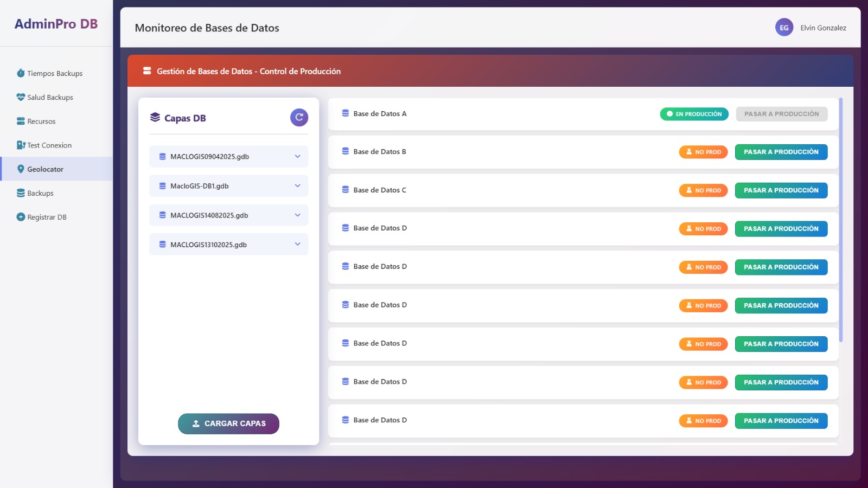
Task: Click the database icon beside Base de Datos A
Action: [x=346, y=113]
